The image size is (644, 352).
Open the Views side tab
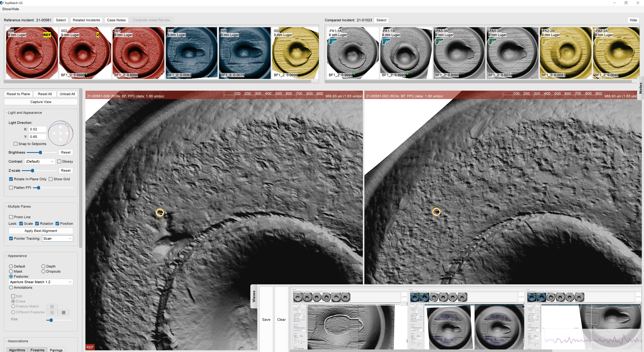point(254,296)
